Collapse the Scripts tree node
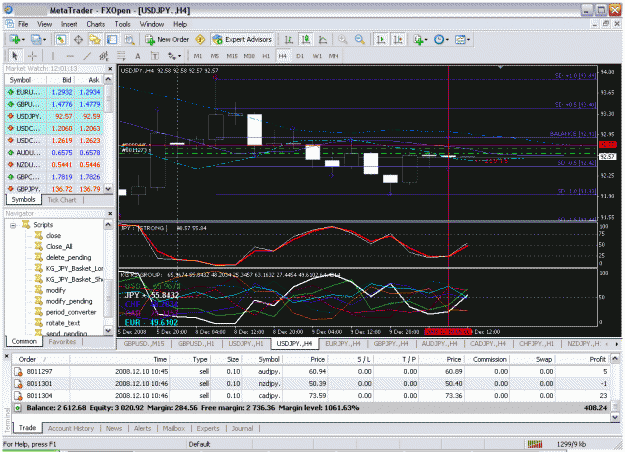Screen dimensions: 625x452 [13, 225]
